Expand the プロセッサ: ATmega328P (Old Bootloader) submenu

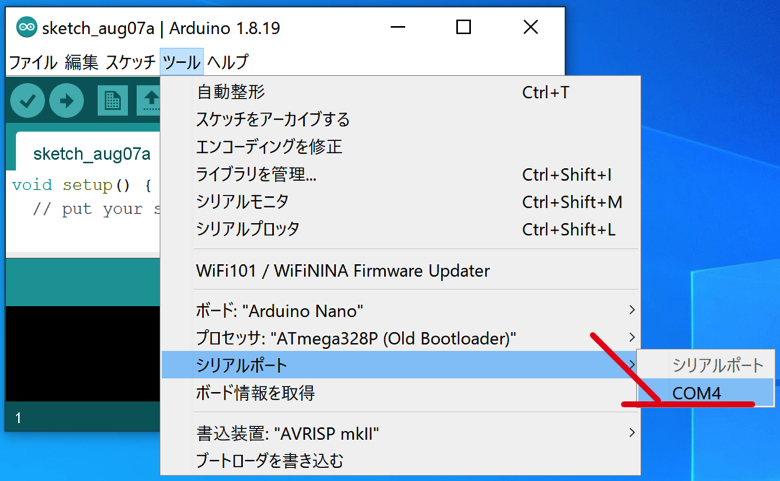click(400, 338)
